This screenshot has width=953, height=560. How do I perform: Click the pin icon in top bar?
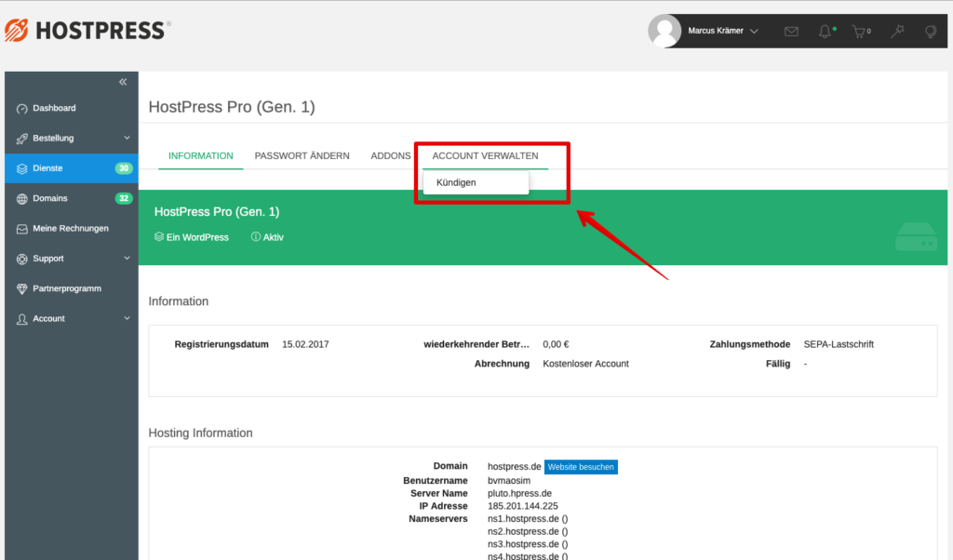point(897,31)
